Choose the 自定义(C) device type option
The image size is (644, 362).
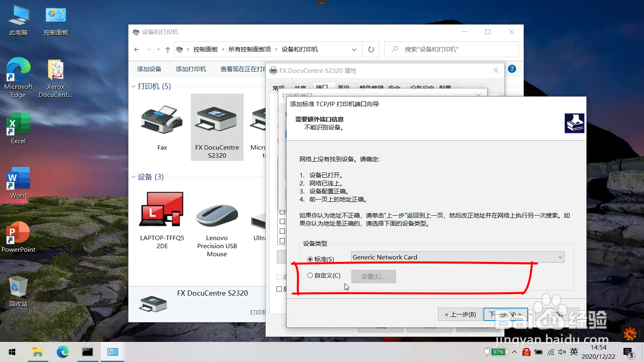(310, 275)
